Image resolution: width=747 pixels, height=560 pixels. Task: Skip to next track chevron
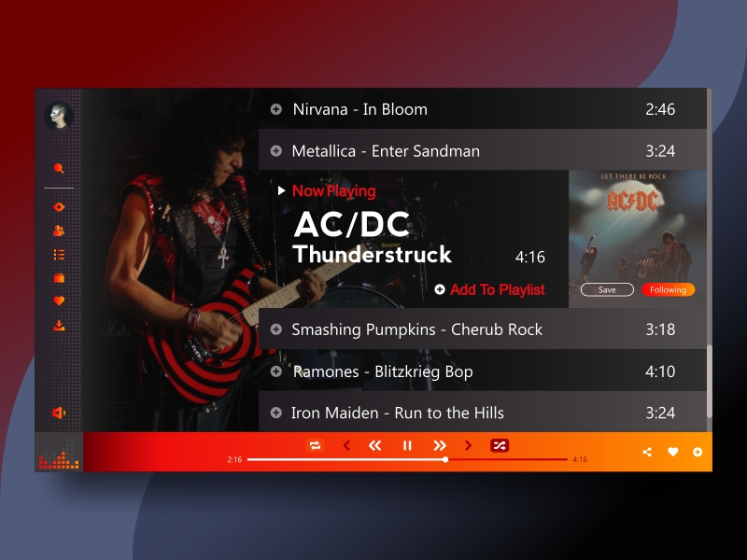tap(468, 446)
